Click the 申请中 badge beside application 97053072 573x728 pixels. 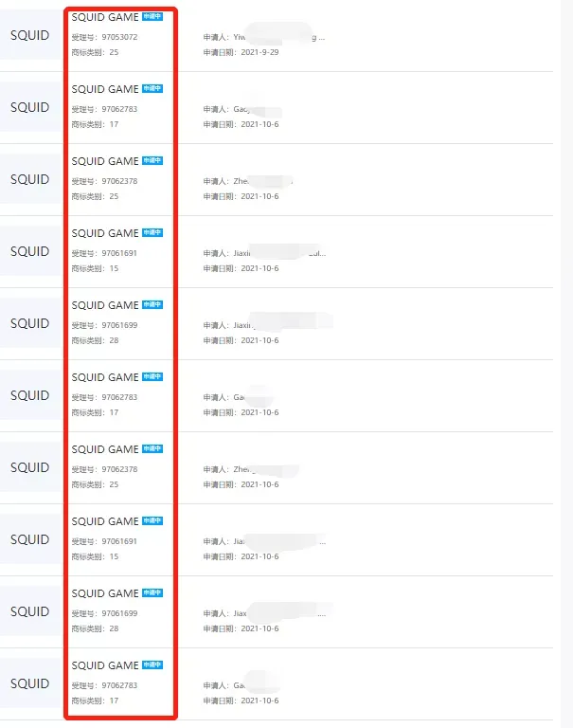coord(152,17)
